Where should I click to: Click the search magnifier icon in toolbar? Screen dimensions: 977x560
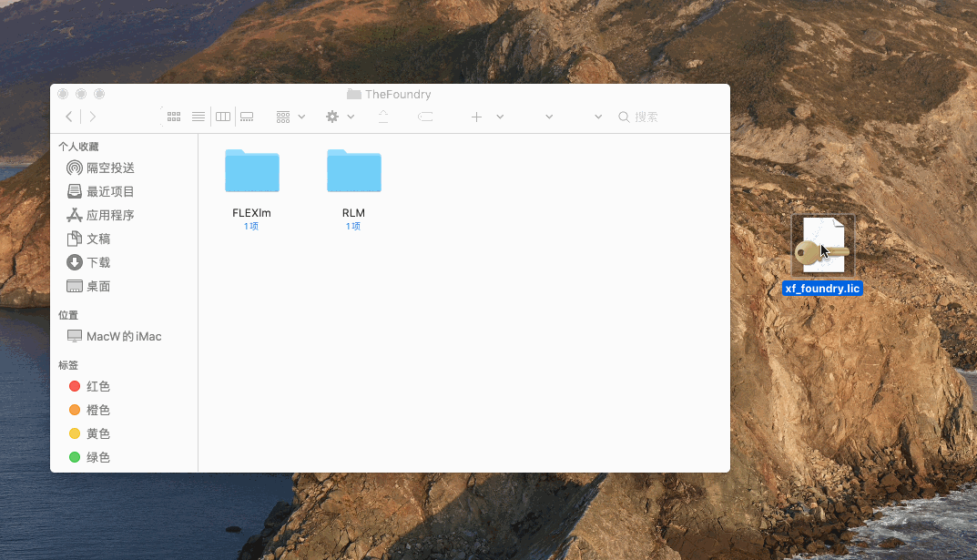pyautogui.click(x=624, y=117)
